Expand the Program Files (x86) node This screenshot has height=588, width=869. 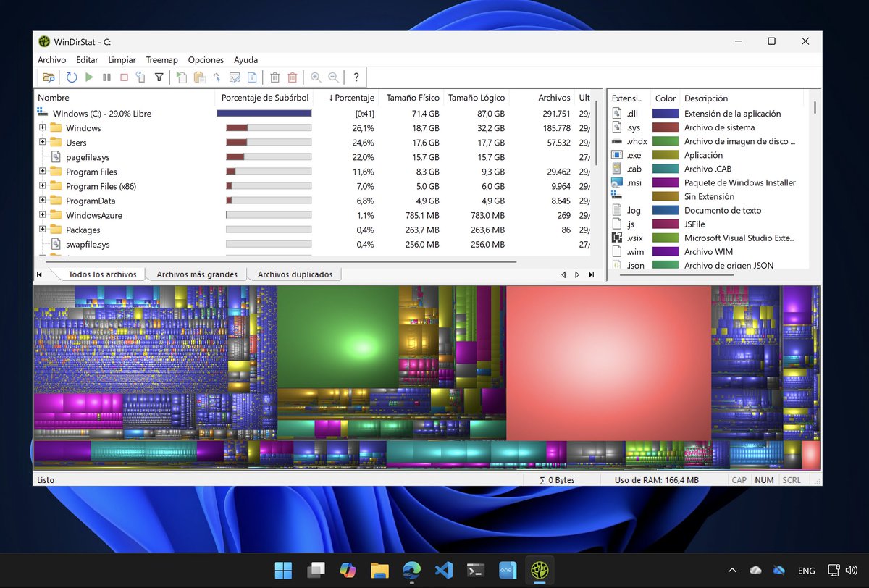pyautogui.click(x=42, y=185)
